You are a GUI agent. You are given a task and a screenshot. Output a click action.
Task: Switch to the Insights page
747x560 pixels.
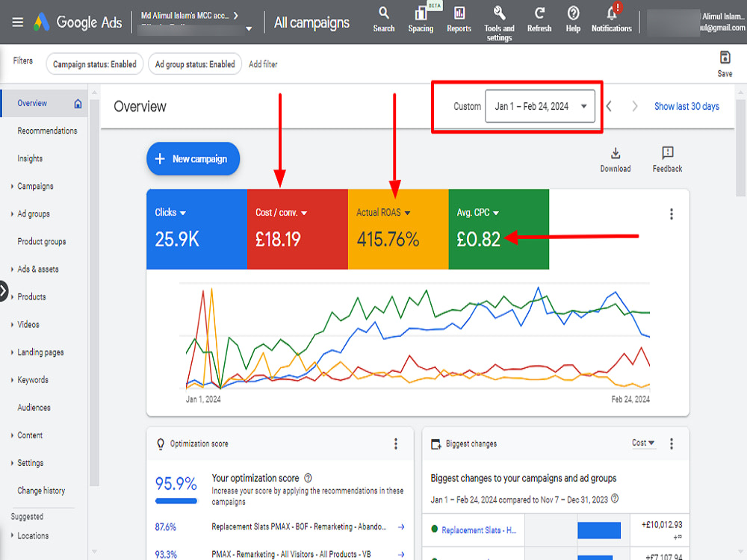tap(28, 158)
